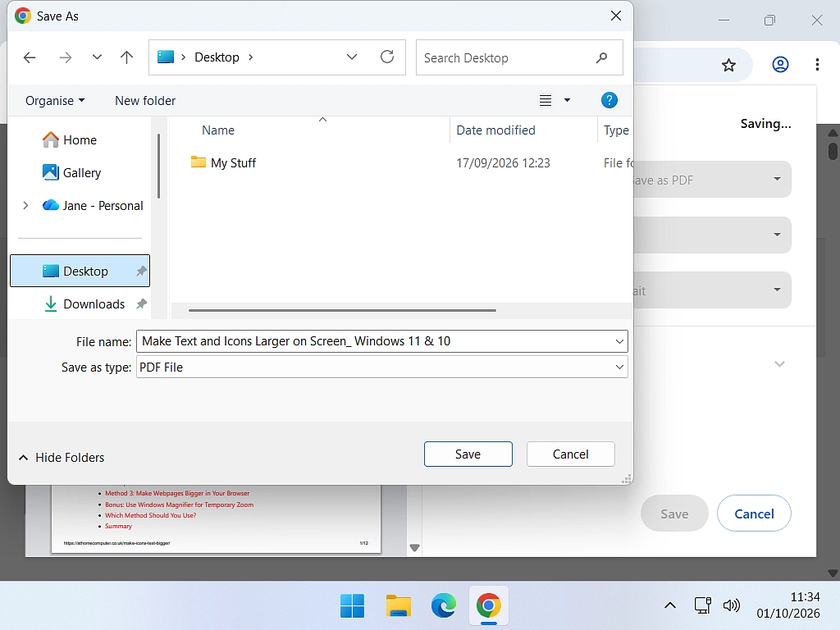Screen dimensions: 840x630
Task: Launch Microsoft Edge from the taskbar
Action: (x=444, y=606)
